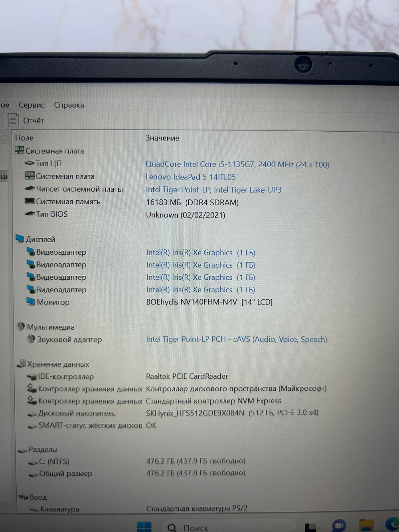
Task: Select the Монитор row
Action: pos(53,302)
